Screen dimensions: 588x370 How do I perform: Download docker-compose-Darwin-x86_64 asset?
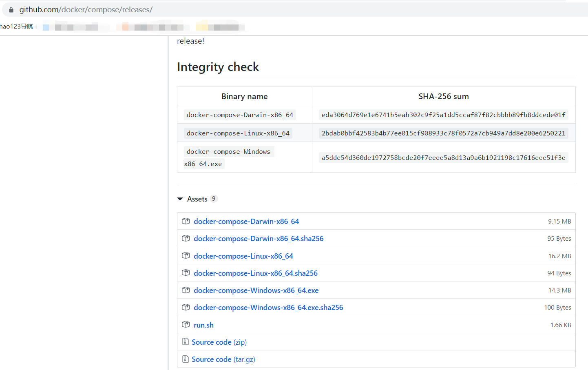click(x=246, y=222)
